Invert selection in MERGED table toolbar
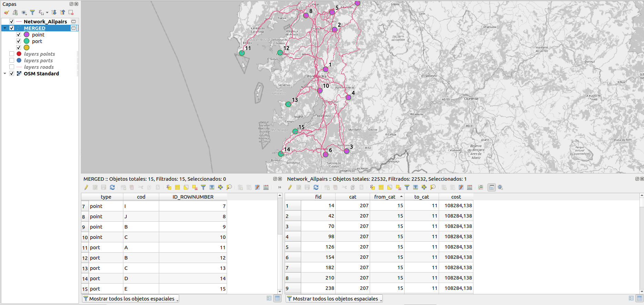Viewport: 644px width, 305px height. (186, 187)
